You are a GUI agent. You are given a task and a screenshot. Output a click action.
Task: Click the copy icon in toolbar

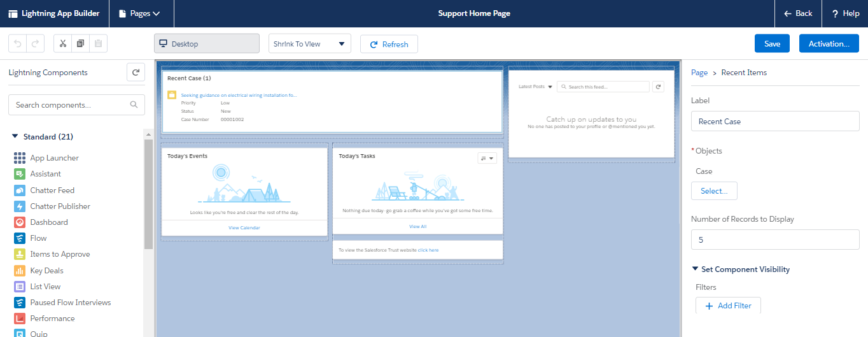point(80,43)
